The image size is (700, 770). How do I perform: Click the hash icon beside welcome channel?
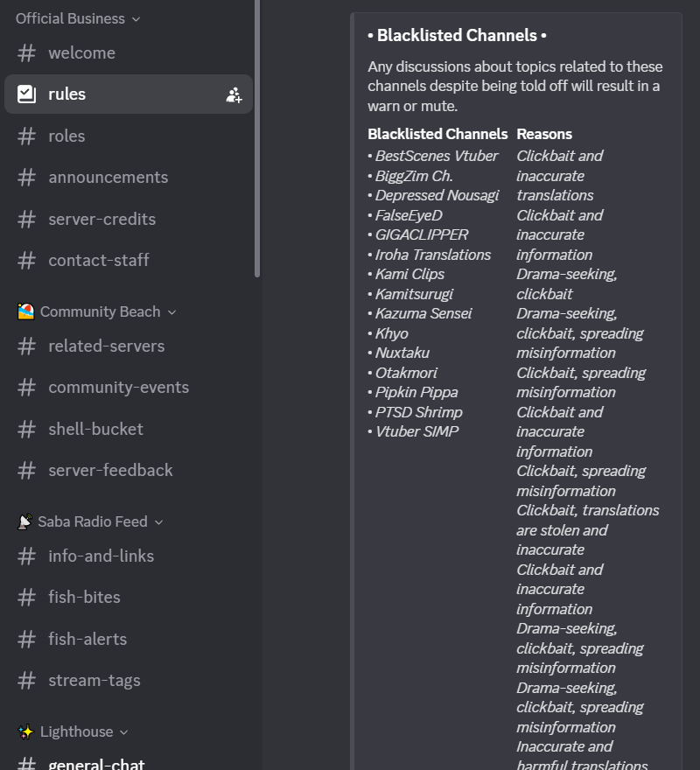[x=27, y=53]
